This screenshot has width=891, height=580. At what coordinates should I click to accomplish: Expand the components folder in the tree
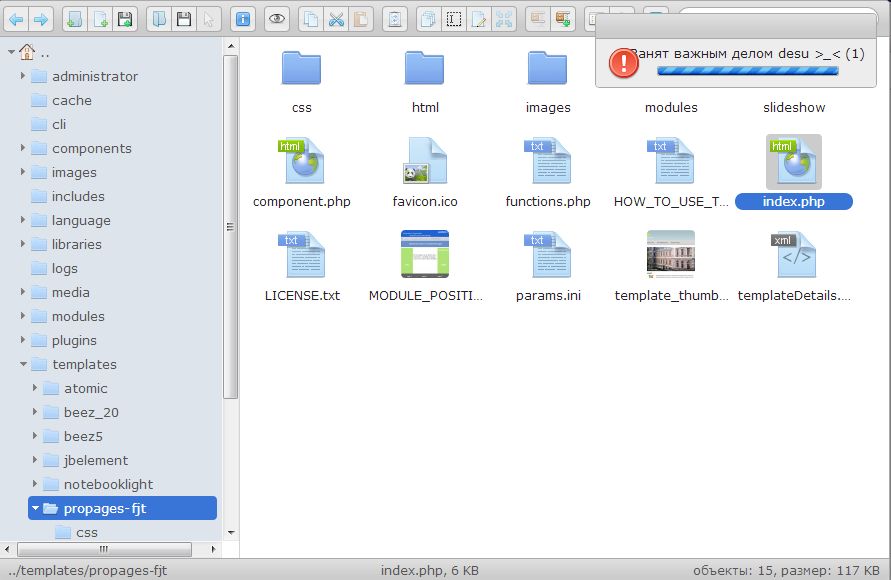[x=23, y=148]
